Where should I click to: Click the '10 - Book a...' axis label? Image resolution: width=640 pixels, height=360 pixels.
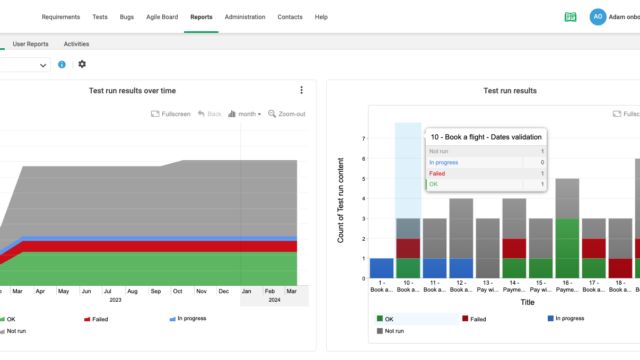click(408, 286)
